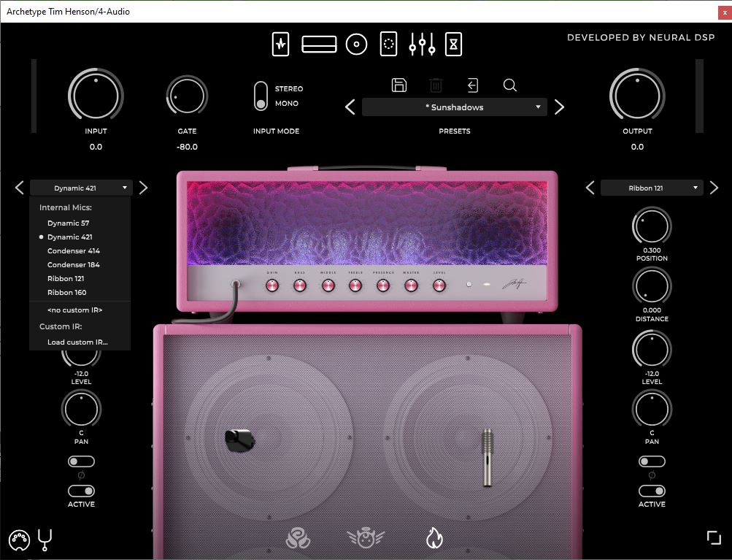Viewport: 732px width, 560px height.
Task: Choose Ribbon 160 from mic list
Action: (80, 292)
